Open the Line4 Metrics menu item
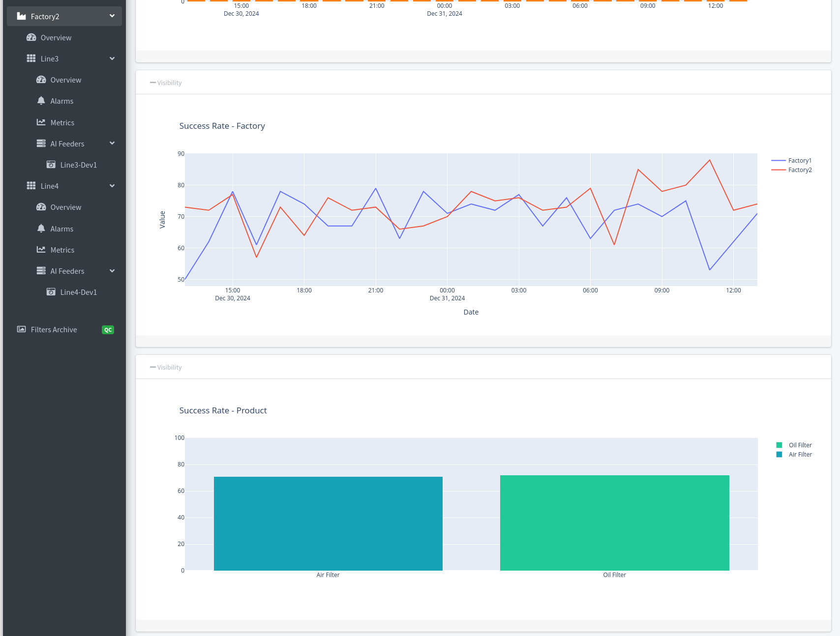Image resolution: width=840 pixels, height=636 pixels. [62, 250]
